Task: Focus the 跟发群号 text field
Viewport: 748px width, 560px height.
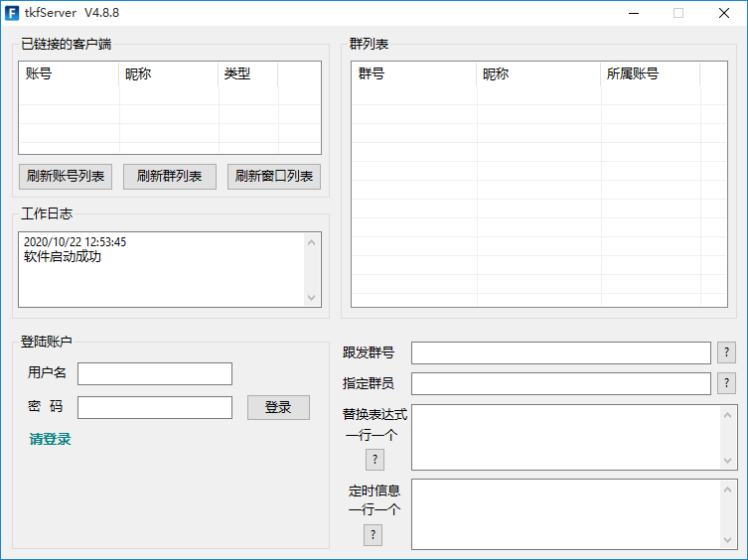Action: click(x=561, y=353)
